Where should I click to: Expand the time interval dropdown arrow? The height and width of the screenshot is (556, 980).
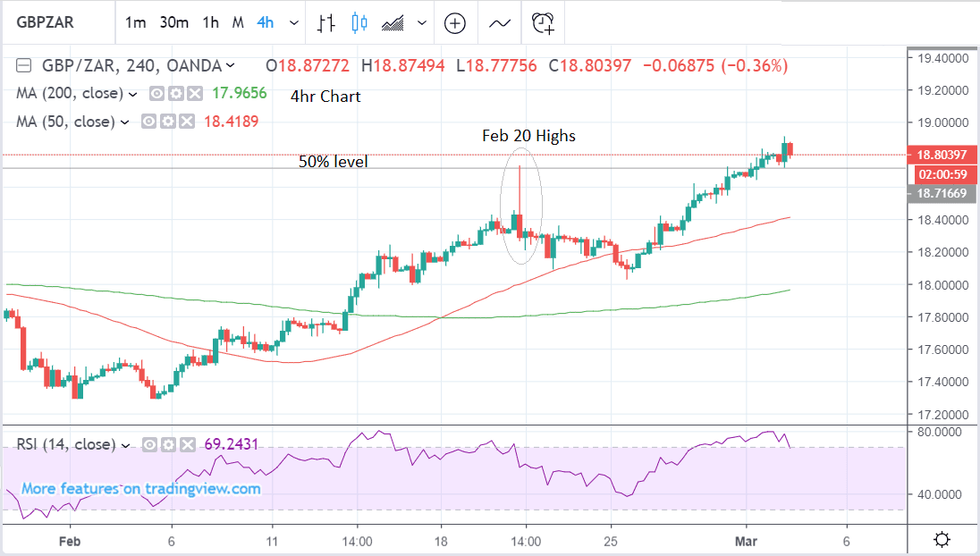tap(292, 22)
